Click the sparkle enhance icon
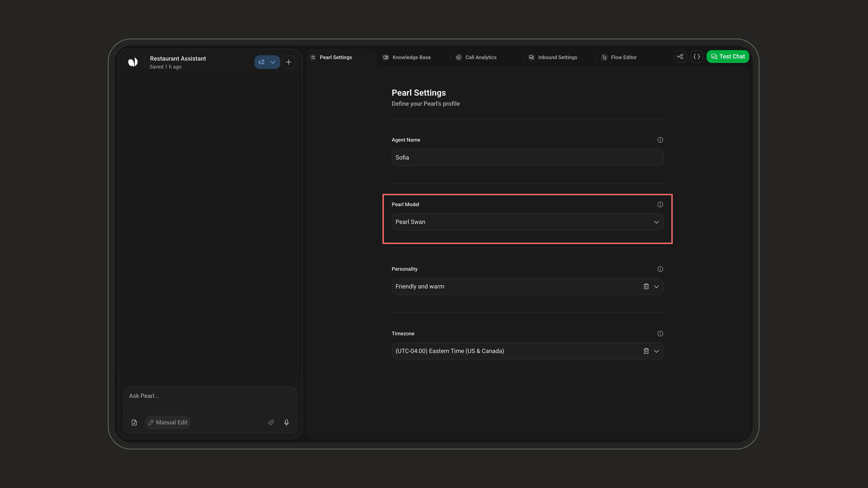Viewport: 868px width, 488px height. [271, 422]
